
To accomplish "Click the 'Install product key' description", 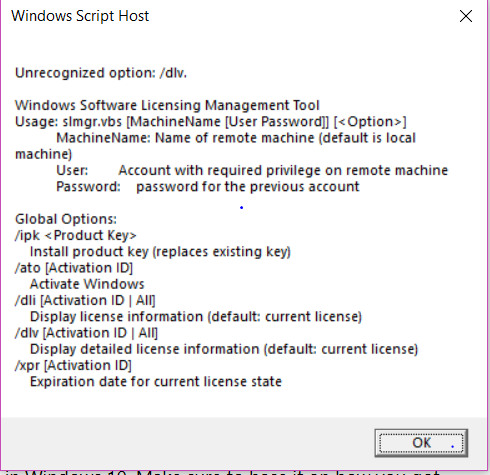I will click(160, 252).
